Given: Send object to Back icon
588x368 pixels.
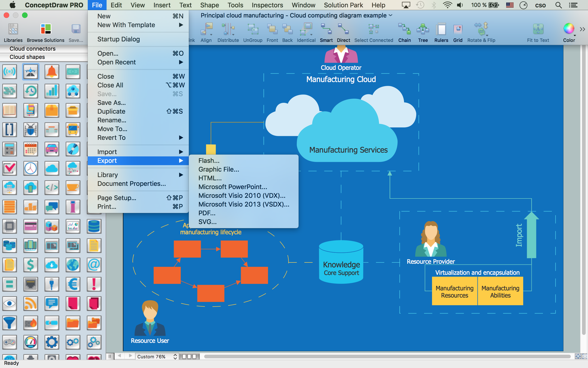Looking at the screenshot, I should click(x=287, y=29).
